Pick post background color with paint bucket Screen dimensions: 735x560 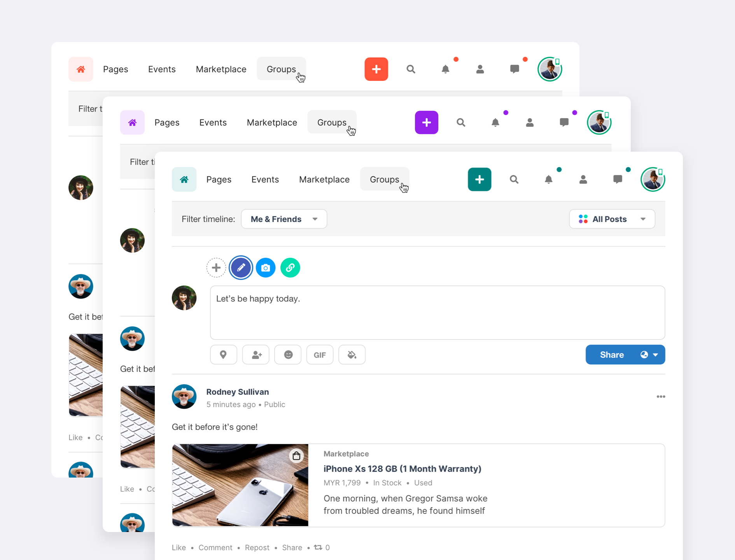[352, 355]
